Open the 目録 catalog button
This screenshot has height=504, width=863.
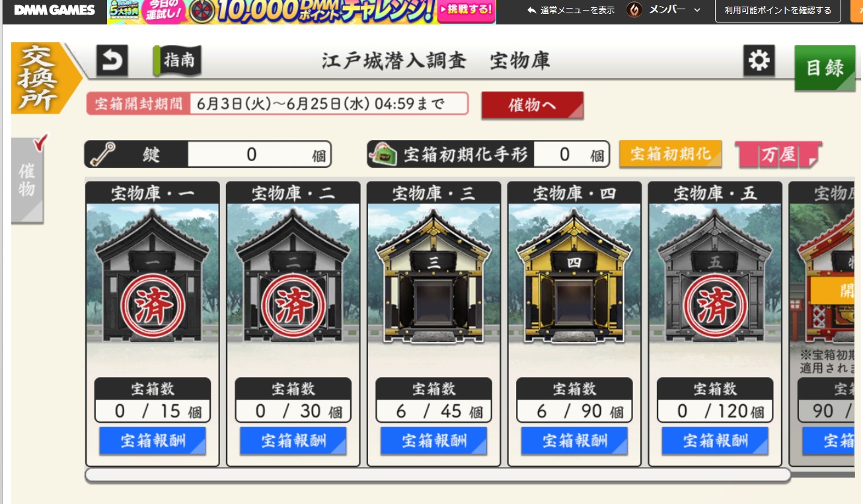pos(825,68)
